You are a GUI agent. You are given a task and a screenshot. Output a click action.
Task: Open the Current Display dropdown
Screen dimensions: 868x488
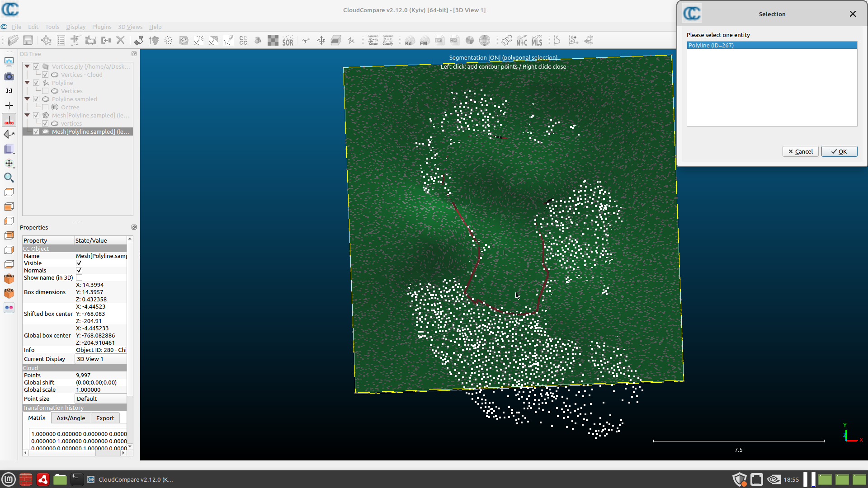[100, 359]
